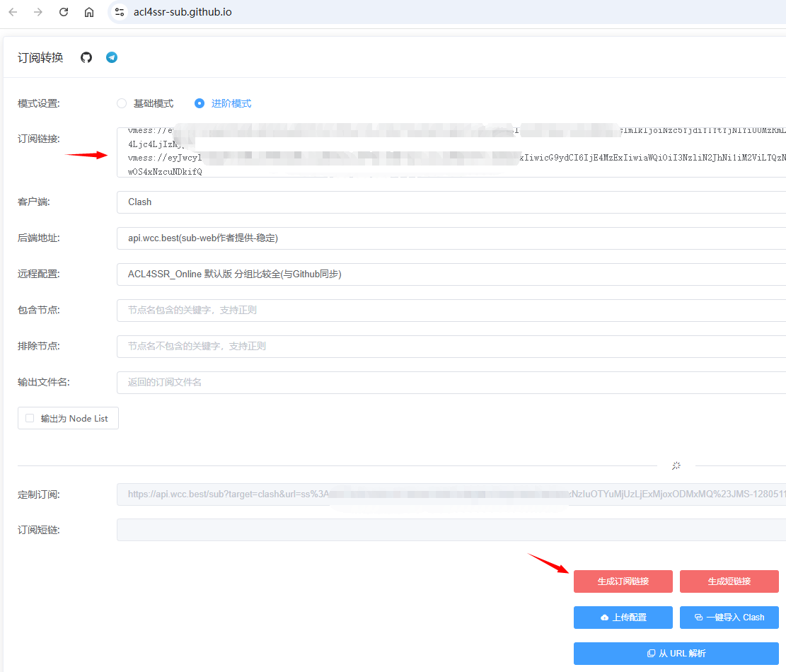Click 一键导入 Clash button
786x672 pixels.
click(729, 618)
